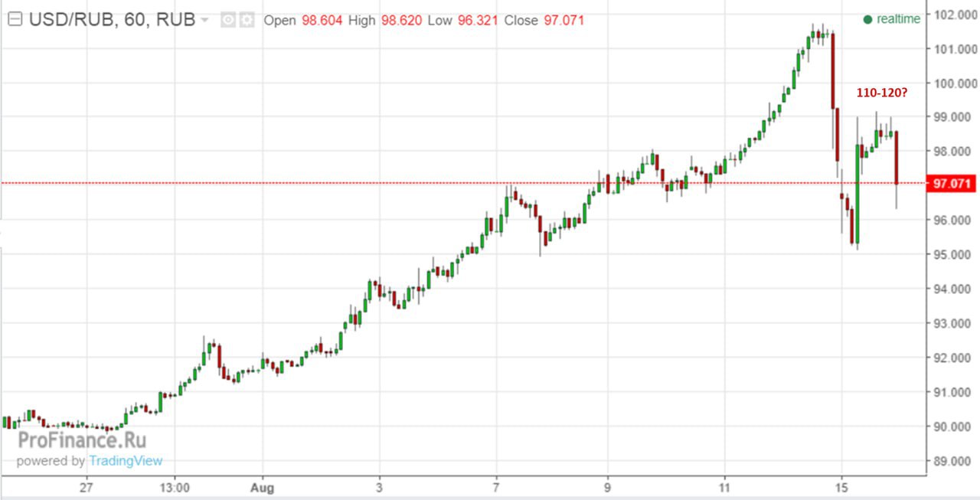Select the USD/RUB, 60, RUB title
The width and height of the screenshot is (980, 500).
(112, 21)
